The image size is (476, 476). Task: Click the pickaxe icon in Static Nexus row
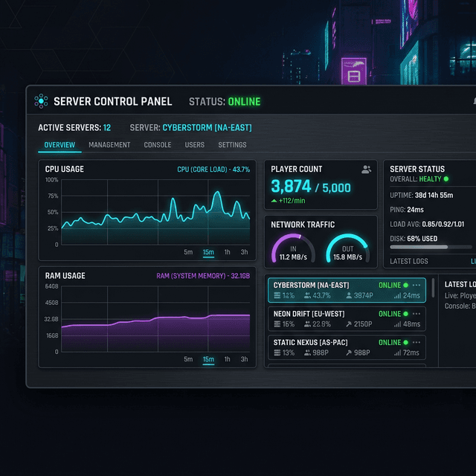click(349, 353)
